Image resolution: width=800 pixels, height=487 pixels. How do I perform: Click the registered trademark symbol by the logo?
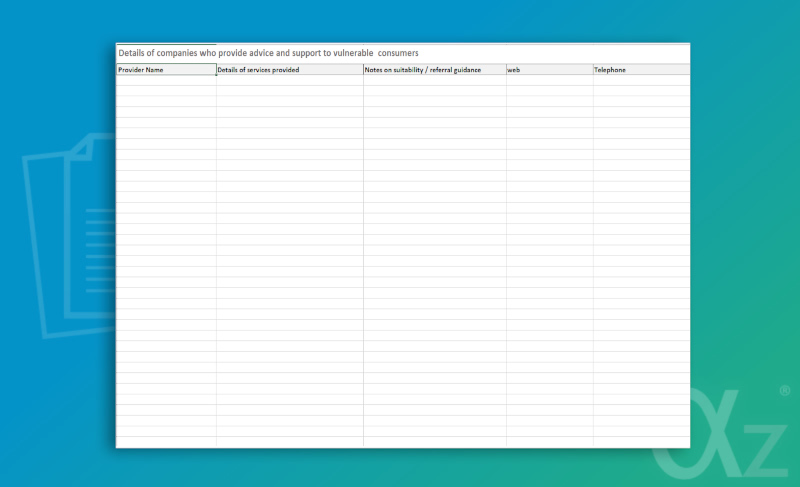pyautogui.click(x=784, y=391)
